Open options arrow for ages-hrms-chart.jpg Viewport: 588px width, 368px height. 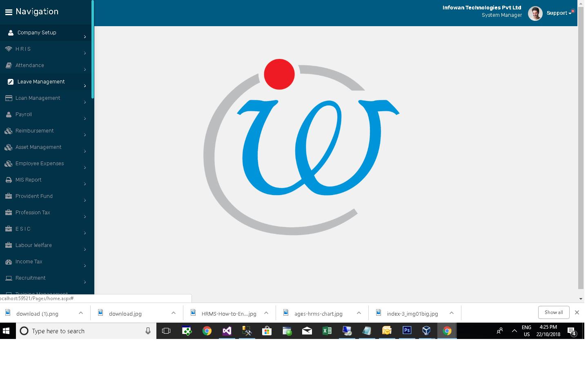pyautogui.click(x=359, y=313)
